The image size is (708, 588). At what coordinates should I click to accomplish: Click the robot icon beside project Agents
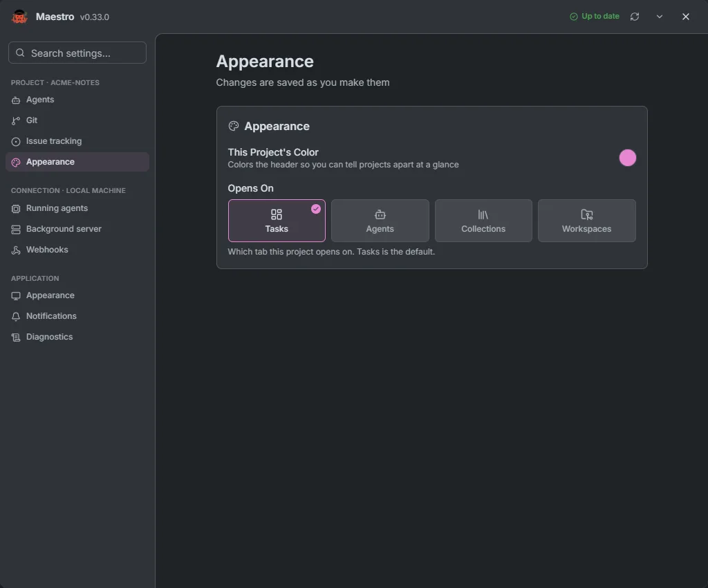16,100
